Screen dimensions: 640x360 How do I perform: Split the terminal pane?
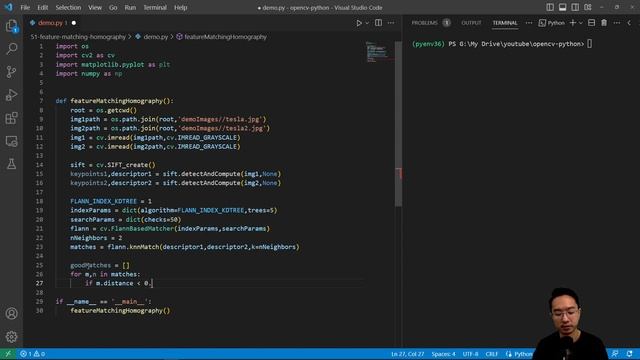[x=591, y=23]
